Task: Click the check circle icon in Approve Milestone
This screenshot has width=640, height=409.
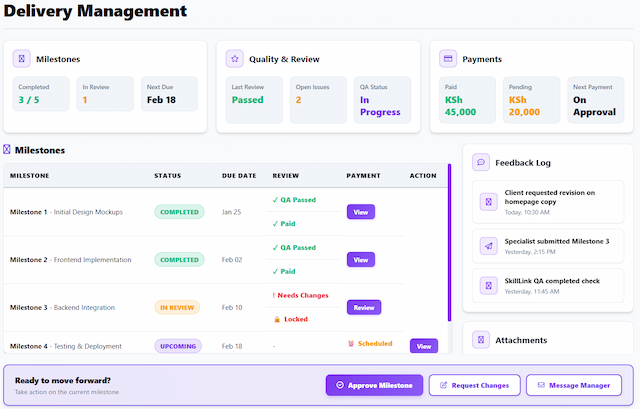Action: point(340,385)
